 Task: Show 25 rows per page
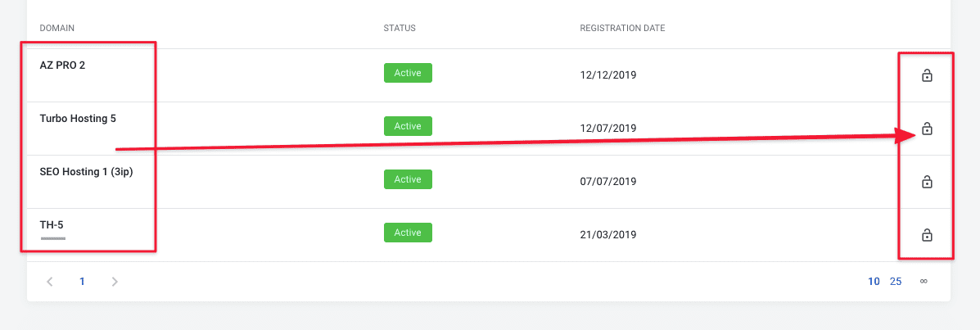896,282
